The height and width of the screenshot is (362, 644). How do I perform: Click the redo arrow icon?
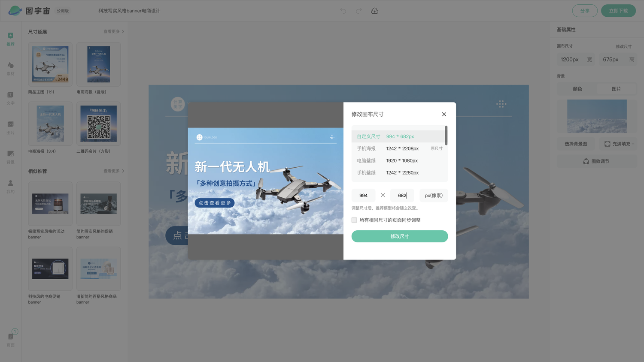pyautogui.click(x=358, y=11)
